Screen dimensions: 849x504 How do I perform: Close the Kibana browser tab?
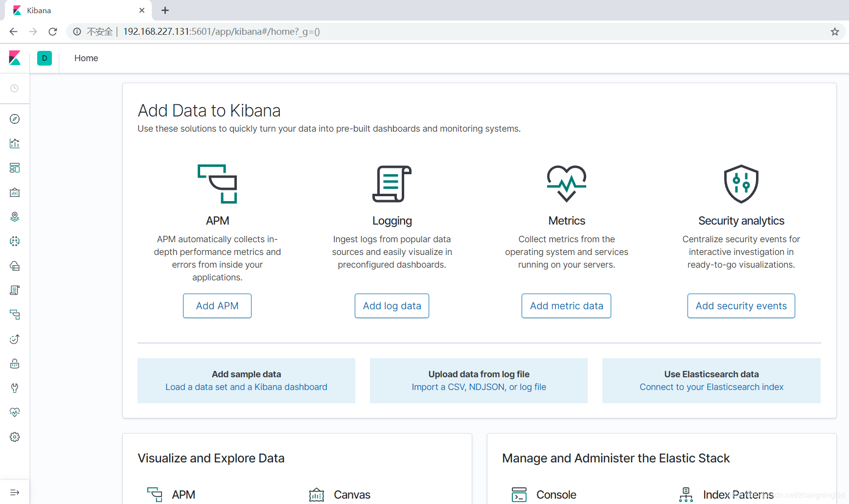(x=142, y=10)
